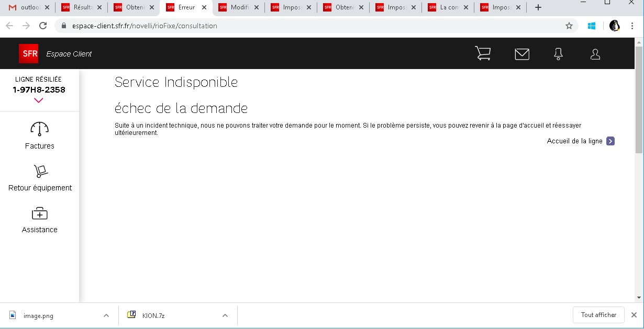This screenshot has width=644, height=329.
Task: Click the red SFR logo
Action: point(28,53)
